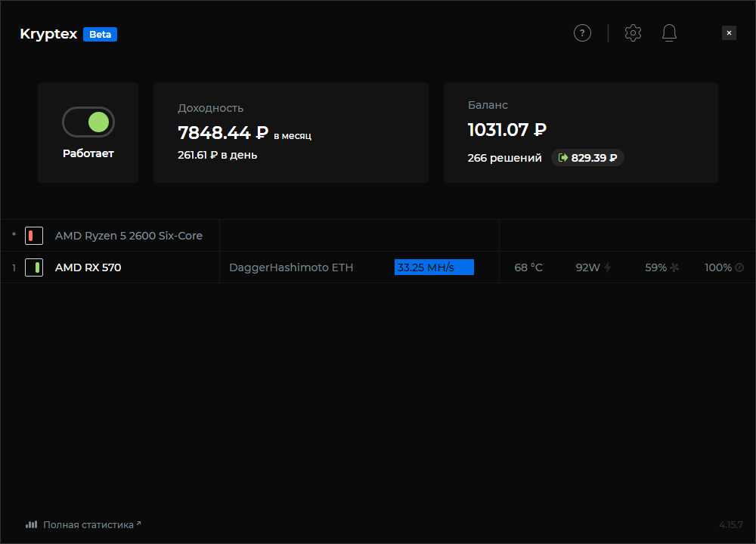Toggle the AMD RX 570 device indicator
756x544 pixels.
pyautogui.click(x=34, y=267)
